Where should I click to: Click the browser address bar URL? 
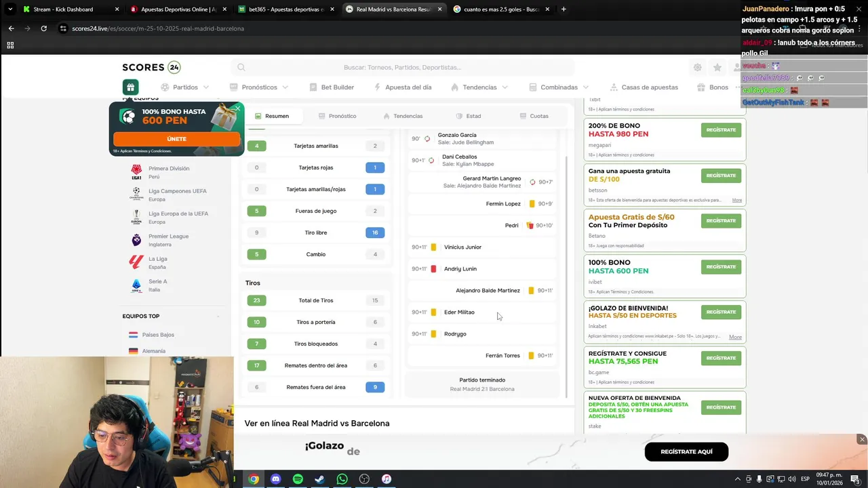pyautogui.click(x=158, y=28)
